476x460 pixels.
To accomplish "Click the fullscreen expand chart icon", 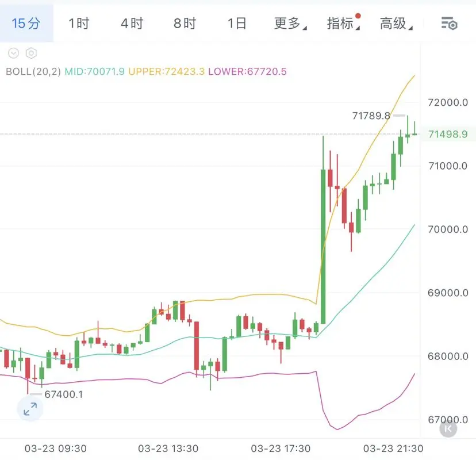I will (x=30, y=409).
